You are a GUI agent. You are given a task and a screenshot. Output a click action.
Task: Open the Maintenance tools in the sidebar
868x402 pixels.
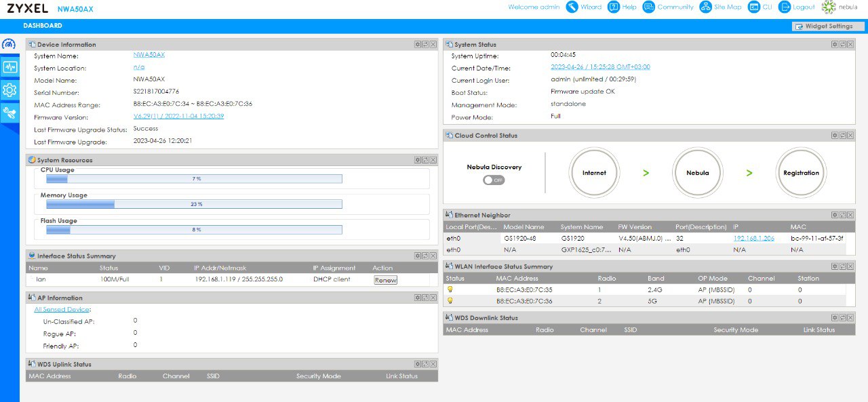pos(9,113)
